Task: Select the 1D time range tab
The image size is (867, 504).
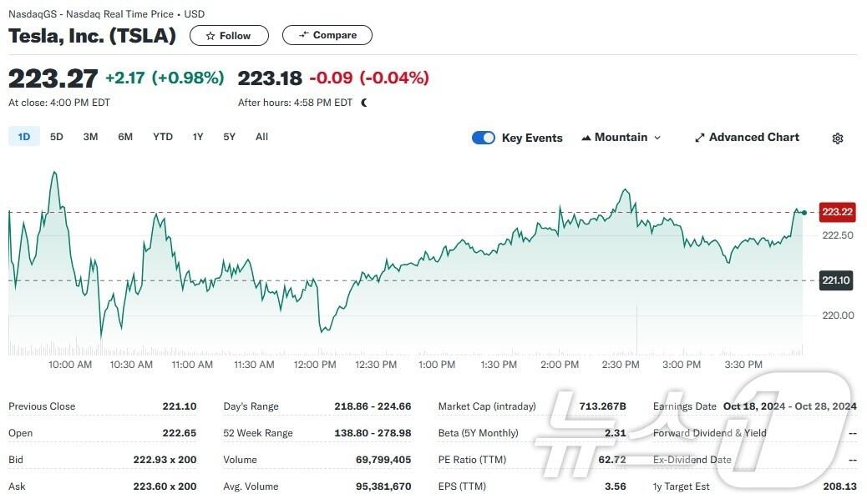Action: click(x=24, y=137)
